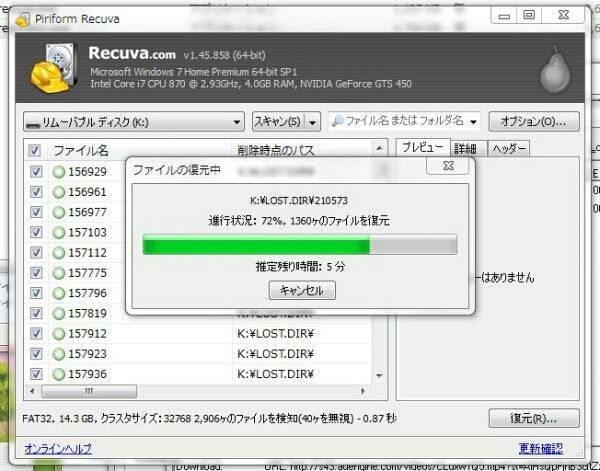Uncheck the checkbox for file 156929
The image size is (600, 471).
click(x=36, y=172)
